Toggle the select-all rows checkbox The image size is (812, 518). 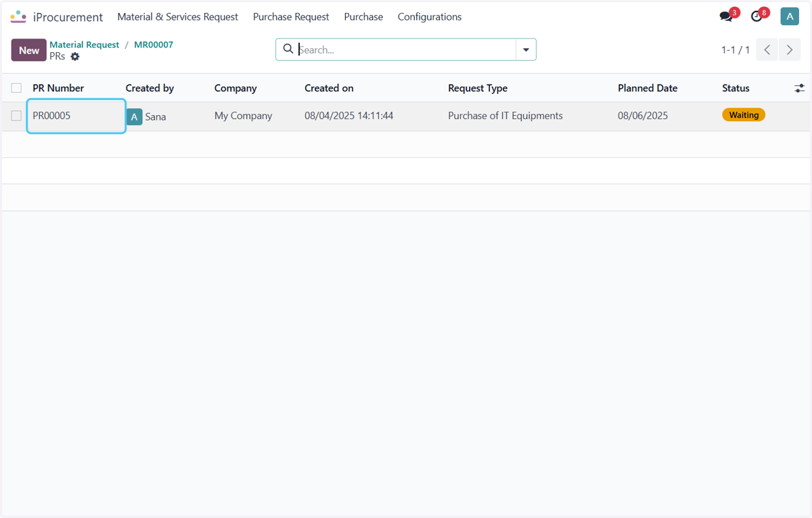tap(16, 88)
